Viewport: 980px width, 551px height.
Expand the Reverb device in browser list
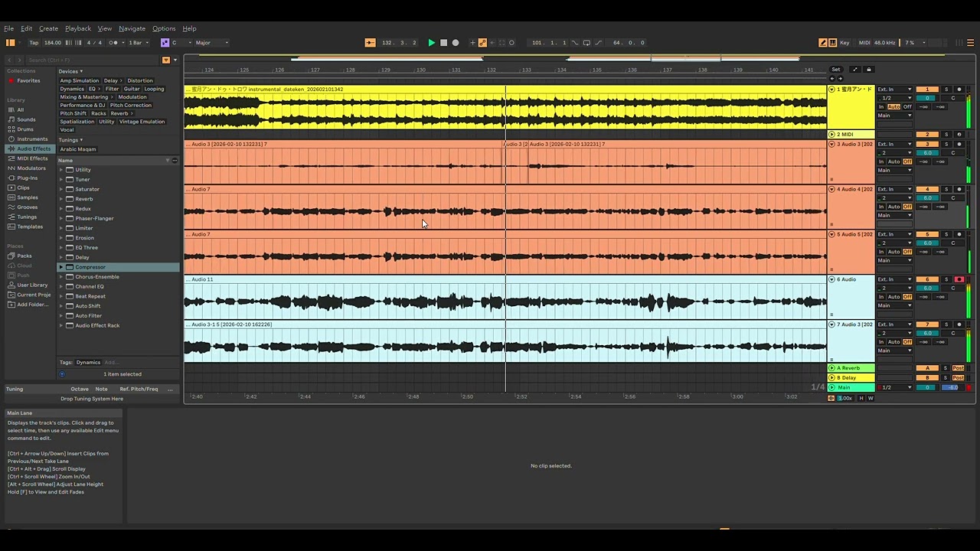(61, 199)
